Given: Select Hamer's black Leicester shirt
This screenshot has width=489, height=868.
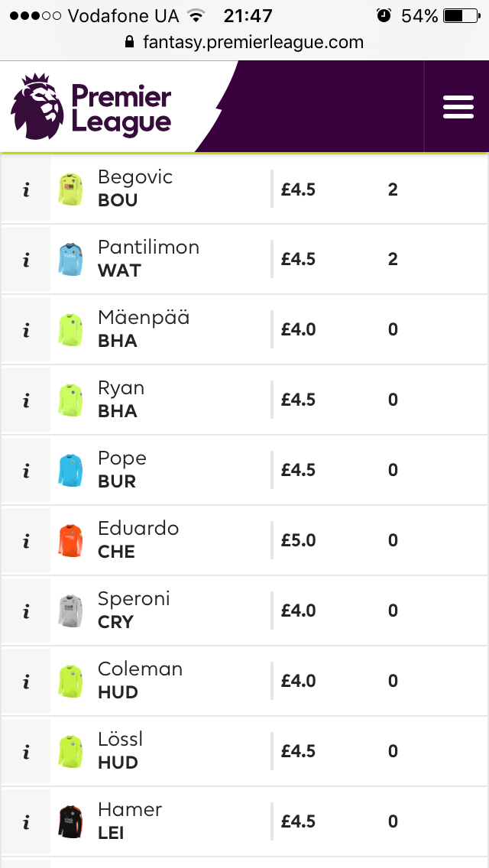Looking at the screenshot, I should pyautogui.click(x=70, y=822).
